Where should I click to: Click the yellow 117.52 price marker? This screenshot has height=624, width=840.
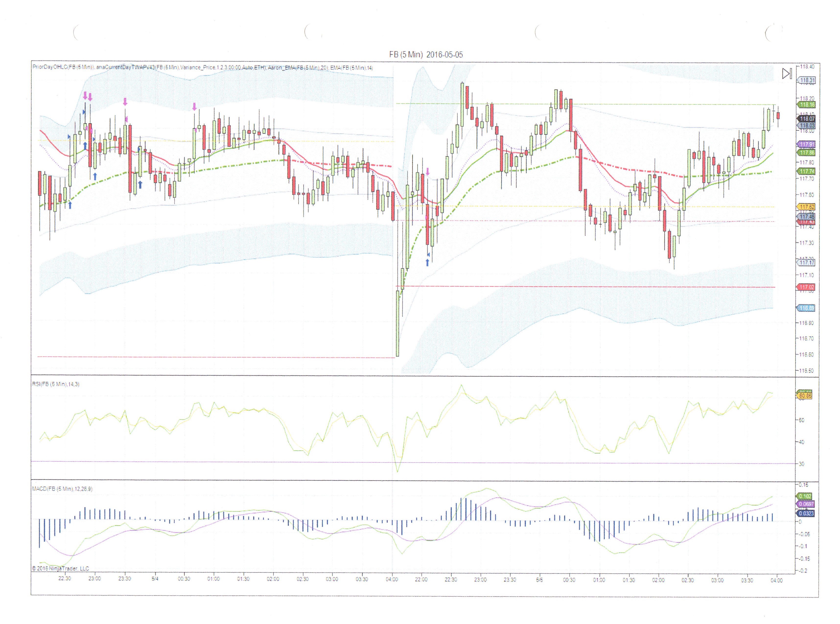(806, 207)
